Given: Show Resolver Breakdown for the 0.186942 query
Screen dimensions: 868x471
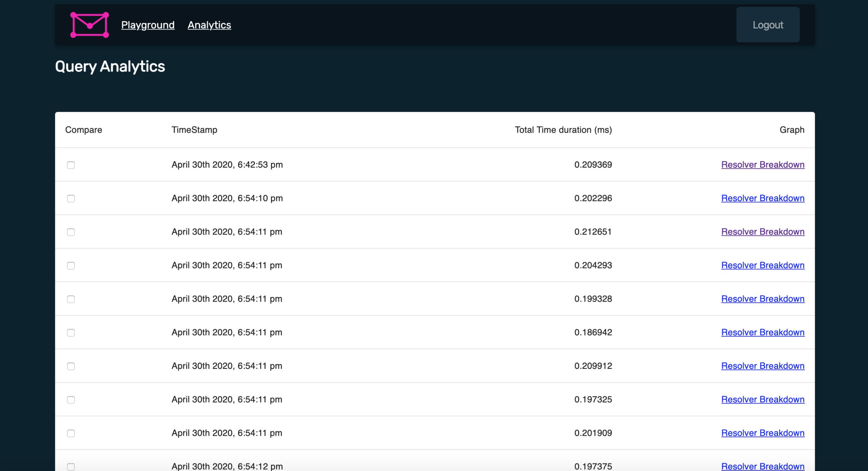Looking at the screenshot, I should click(x=762, y=332).
